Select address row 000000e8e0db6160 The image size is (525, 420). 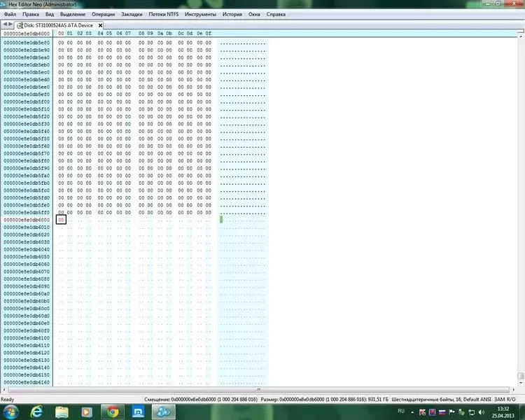tap(27, 382)
